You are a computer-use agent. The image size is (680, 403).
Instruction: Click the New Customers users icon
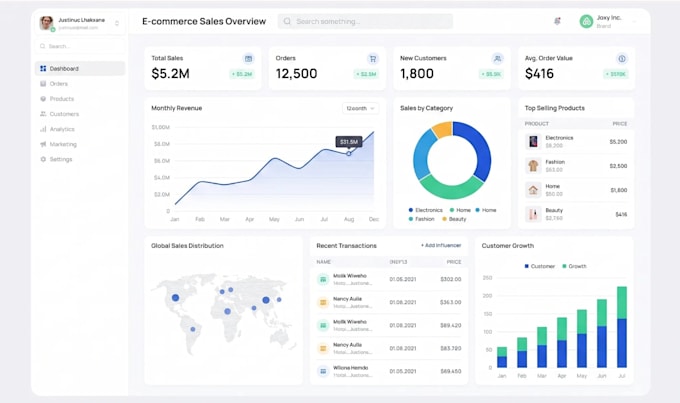pyautogui.click(x=497, y=59)
